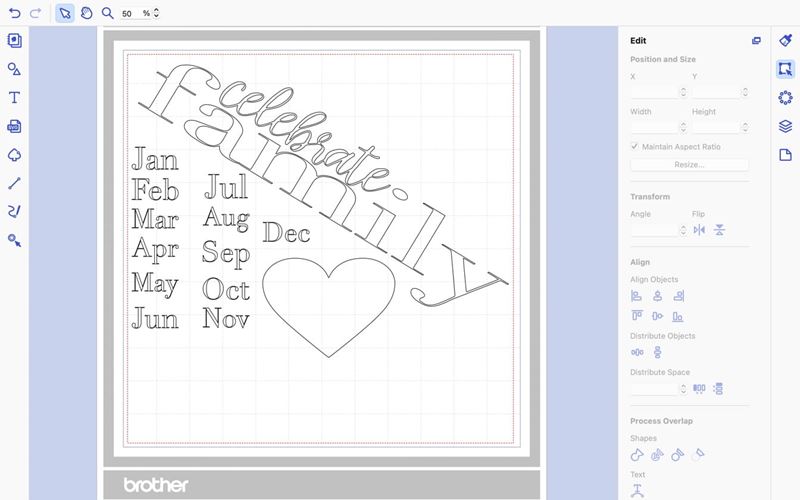Toggle Maintain Aspect Ratio checkbox
The image size is (800, 500).
[635, 147]
